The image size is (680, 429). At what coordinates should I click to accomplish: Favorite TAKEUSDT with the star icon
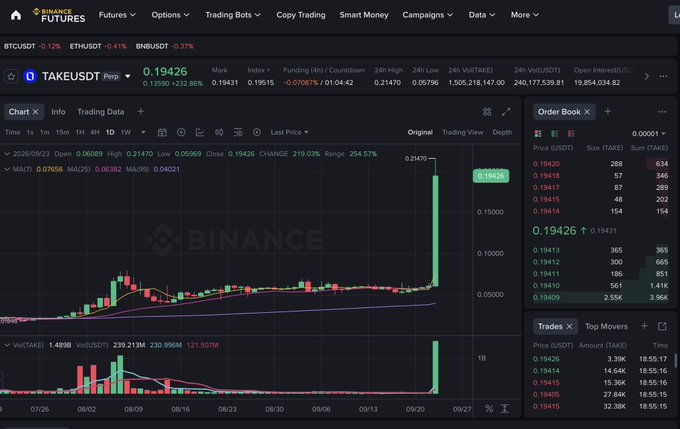click(x=11, y=77)
